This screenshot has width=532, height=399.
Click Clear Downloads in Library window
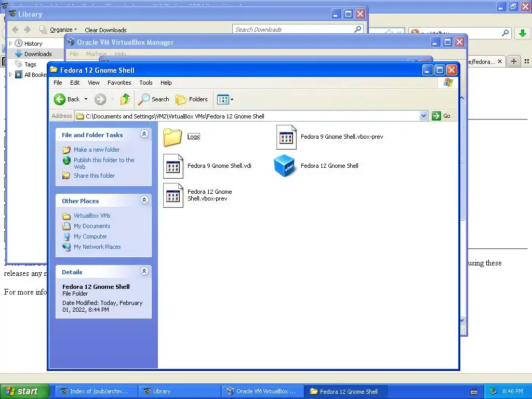[x=105, y=30]
